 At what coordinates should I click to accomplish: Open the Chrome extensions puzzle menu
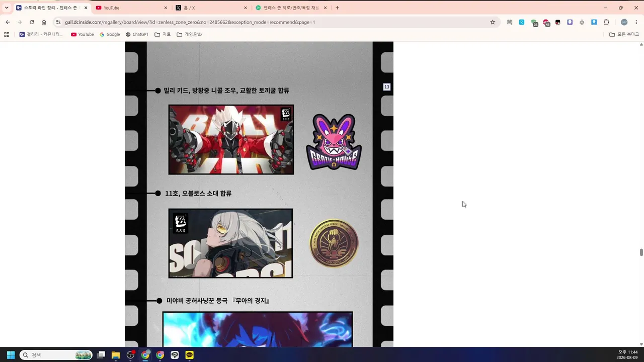tap(606, 22)
